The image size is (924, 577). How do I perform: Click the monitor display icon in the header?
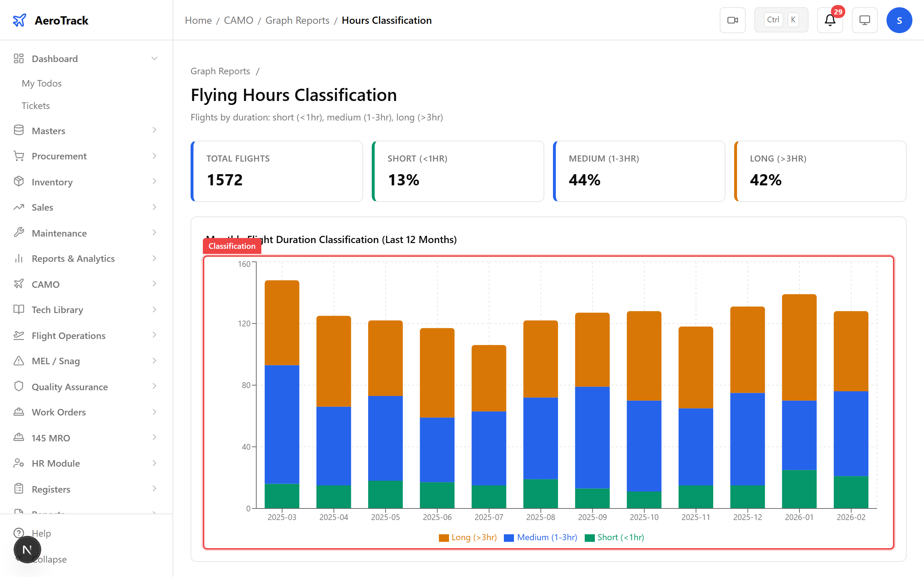tap(864, 20)
